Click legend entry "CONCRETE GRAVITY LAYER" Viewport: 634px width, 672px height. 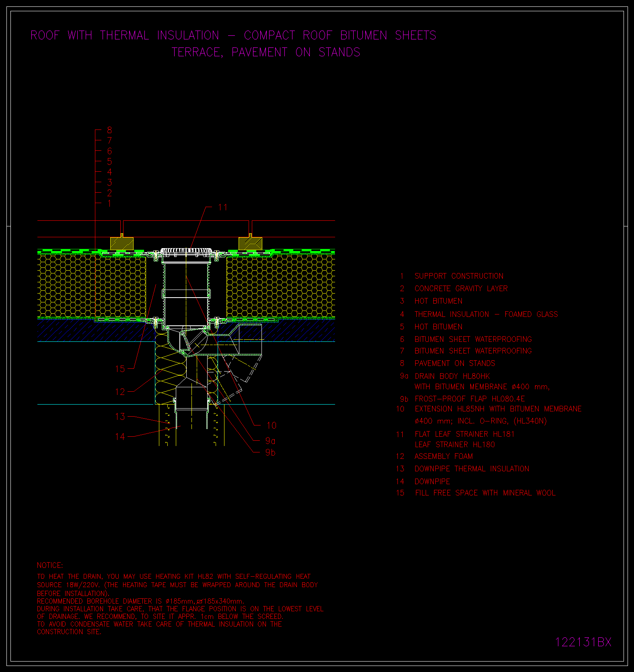(x=461, y=288)
